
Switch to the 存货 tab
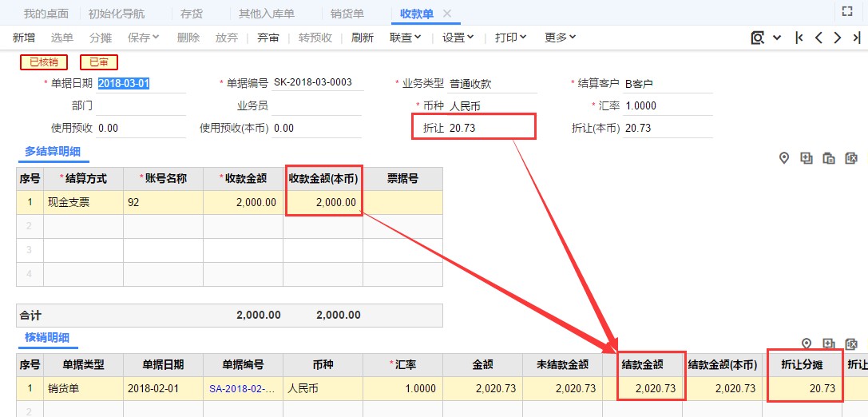(192, 14)
